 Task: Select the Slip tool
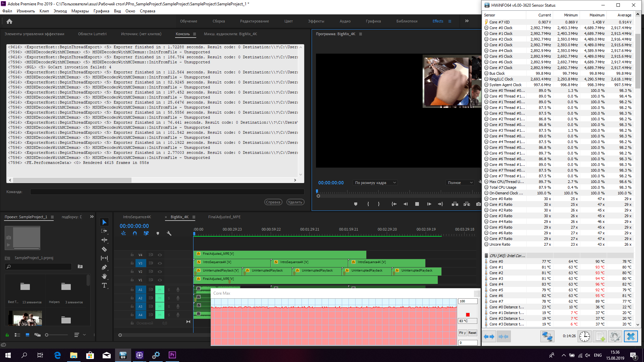pos(104,258)
